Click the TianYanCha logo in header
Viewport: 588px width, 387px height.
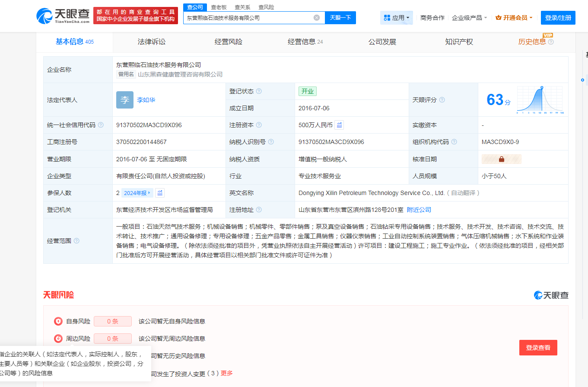[x=63, y=17]
